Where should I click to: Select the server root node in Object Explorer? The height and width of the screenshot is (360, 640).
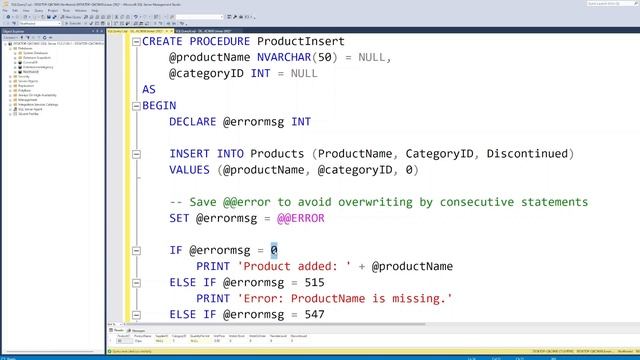pyautogui.click(x=56, y=43)
